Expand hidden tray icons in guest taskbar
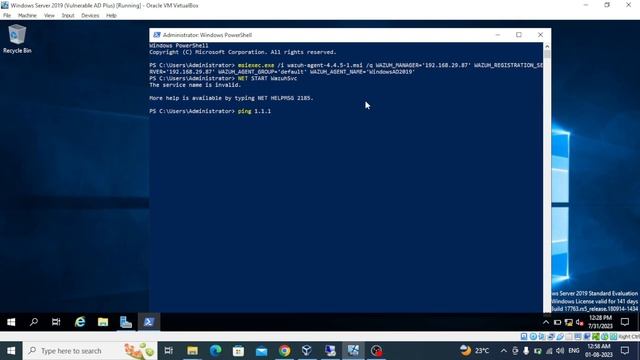Image resolution: width=640 pixels, height=360 pixels. [x=546, y=322]
